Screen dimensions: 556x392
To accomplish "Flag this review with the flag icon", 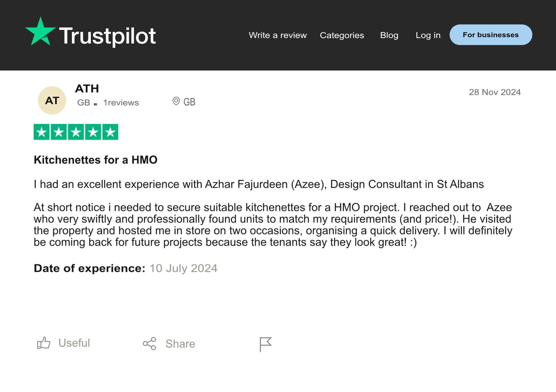I will pos(265,344).
